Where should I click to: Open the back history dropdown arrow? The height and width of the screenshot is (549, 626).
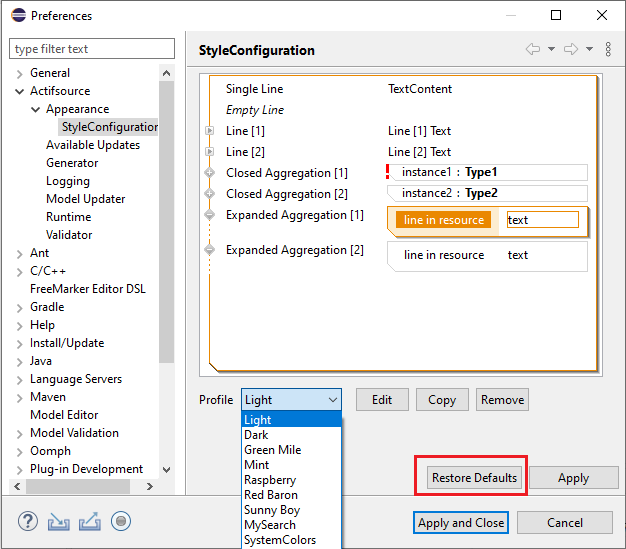click(551, 49)
